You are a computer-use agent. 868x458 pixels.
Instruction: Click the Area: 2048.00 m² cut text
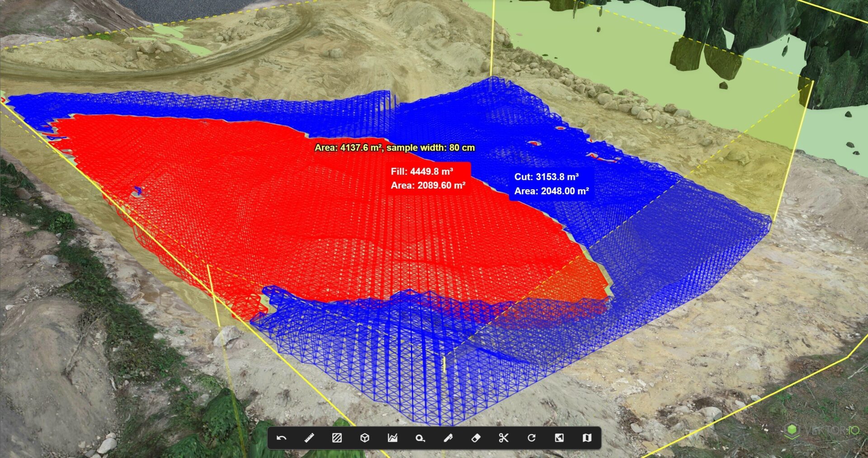[x=552, y=191]
